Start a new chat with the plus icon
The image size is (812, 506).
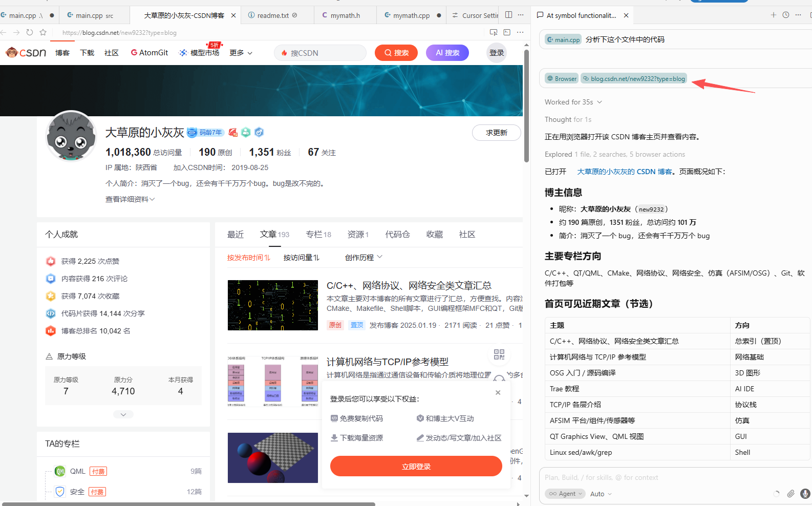[774, 15]
